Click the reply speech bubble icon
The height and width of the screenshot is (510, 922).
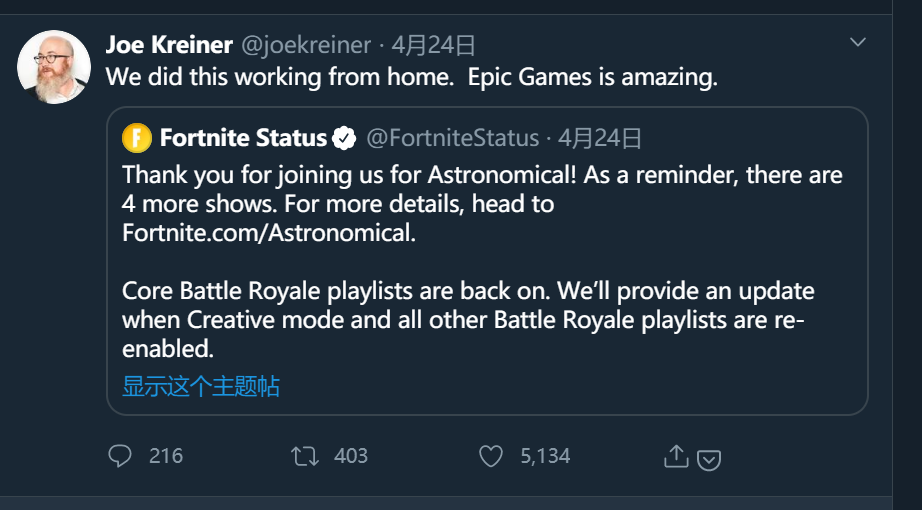pyautogui.click(x=120, y=456)
